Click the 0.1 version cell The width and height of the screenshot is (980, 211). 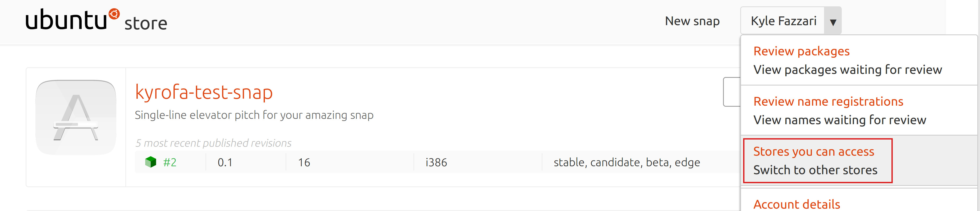coord(225,163)
